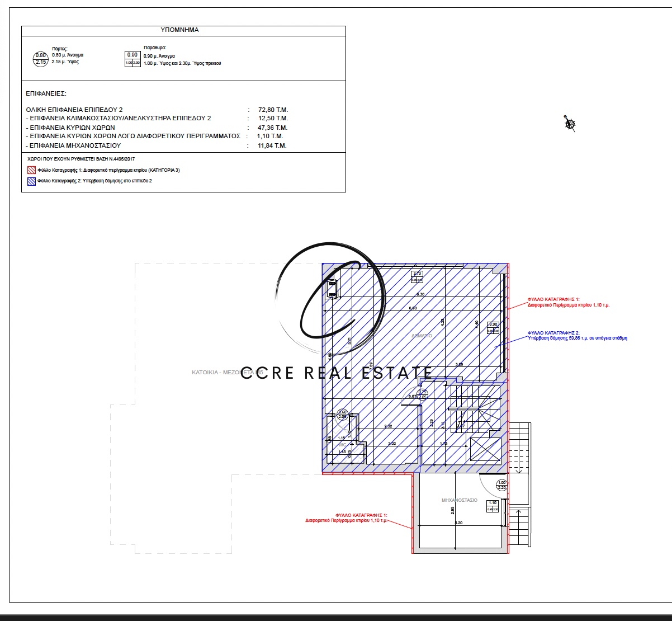The height and width of the screenshot is (621, 672).
Task: Click the 6.80 dimension on the plan
Action: click(x=413, y=308)
